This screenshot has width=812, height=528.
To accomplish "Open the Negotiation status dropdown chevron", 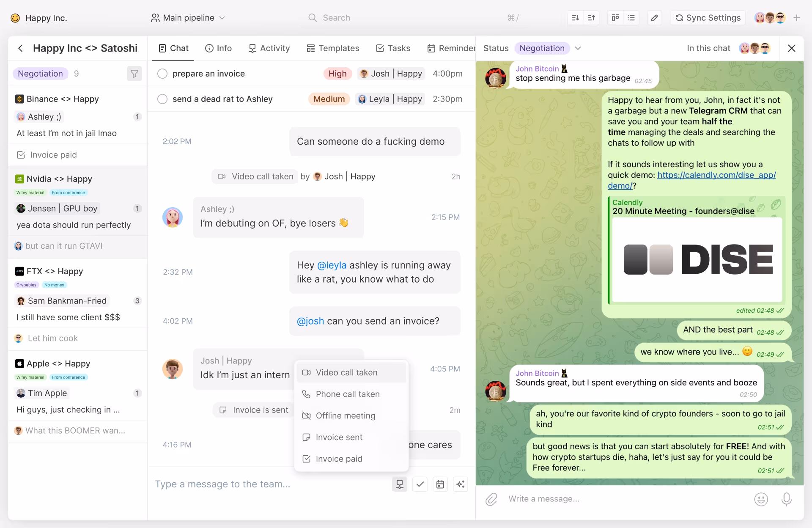I will [578, 48].
